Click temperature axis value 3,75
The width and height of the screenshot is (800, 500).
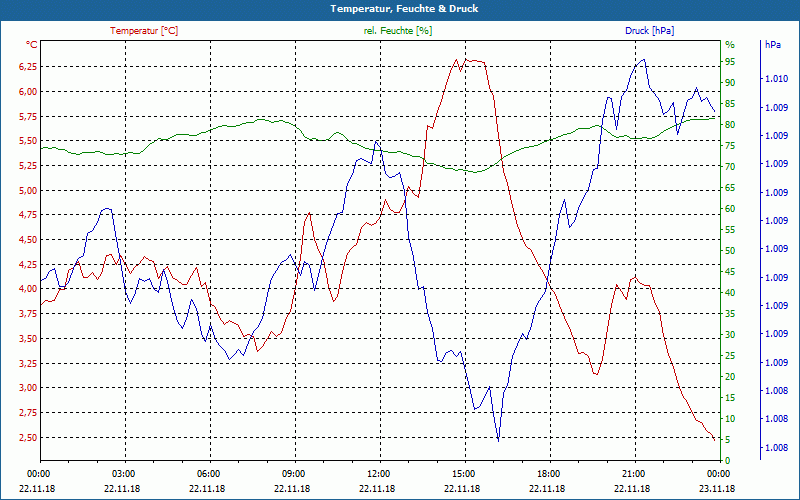click(28, 314)
